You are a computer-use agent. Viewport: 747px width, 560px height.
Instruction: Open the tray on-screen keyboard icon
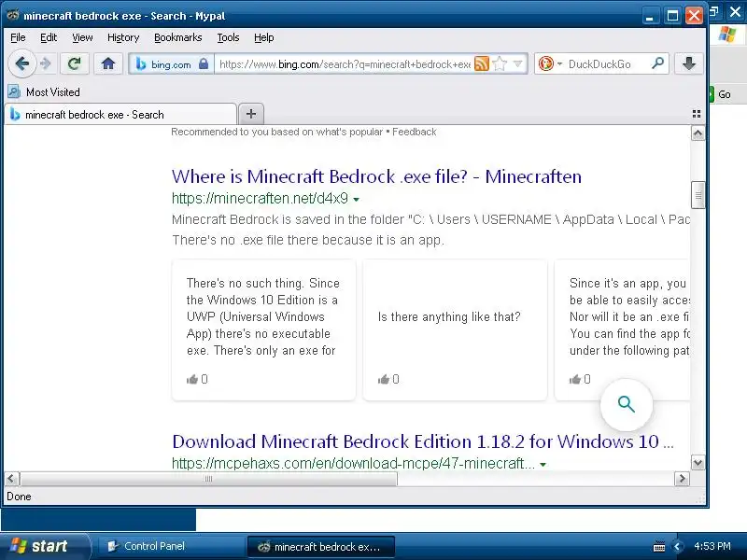[659, 547]
